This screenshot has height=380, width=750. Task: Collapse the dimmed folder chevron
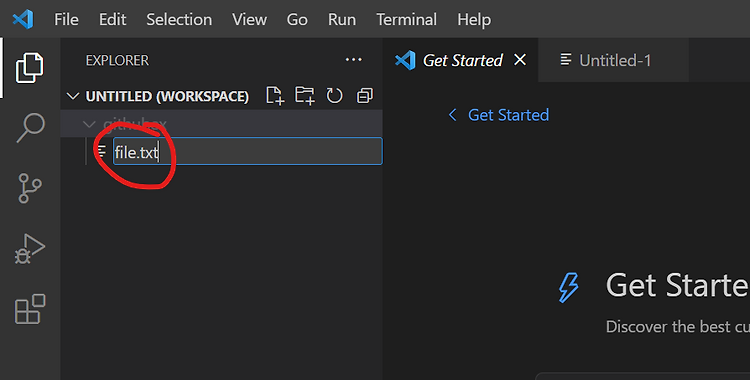click(89, 124)
